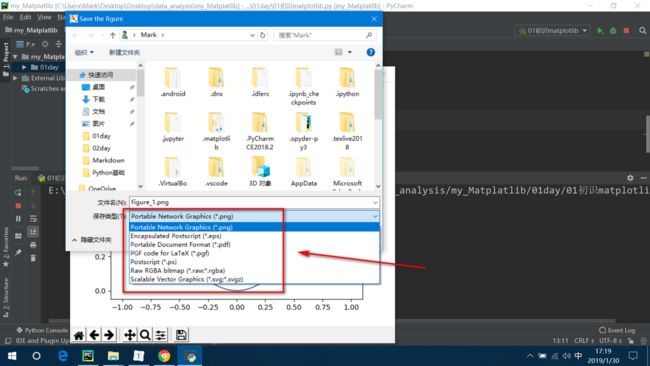This screenshot has height=366, width=650.
Task: Click the PyCharm Debug bug icon
Action: tap(613, 31)
